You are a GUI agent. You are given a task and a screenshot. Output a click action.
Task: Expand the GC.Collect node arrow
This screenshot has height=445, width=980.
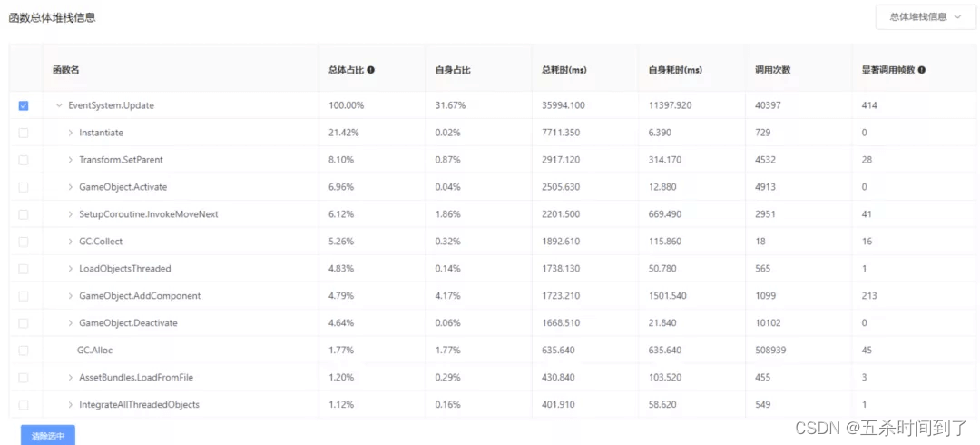tap(71, 242)
